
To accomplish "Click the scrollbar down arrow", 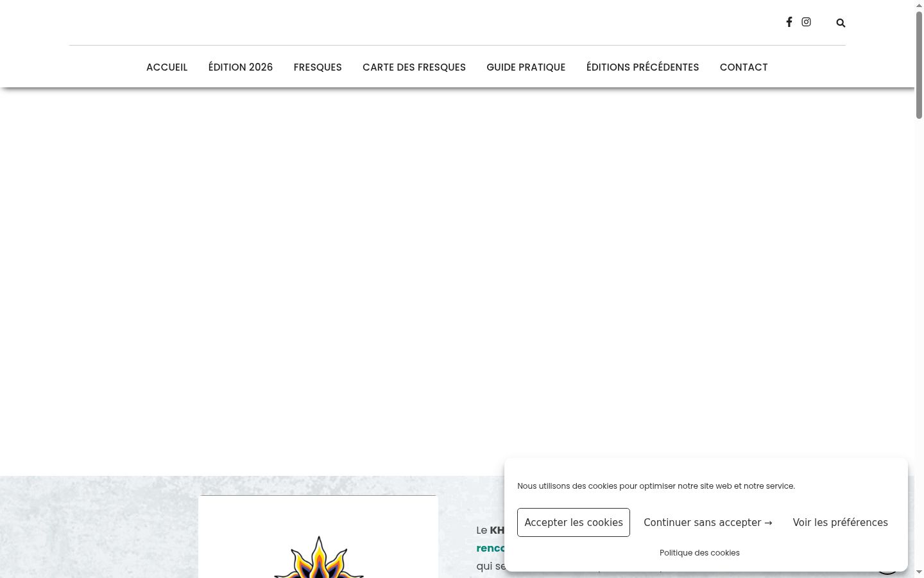I will pyautogui.click(x=919, y=573).
